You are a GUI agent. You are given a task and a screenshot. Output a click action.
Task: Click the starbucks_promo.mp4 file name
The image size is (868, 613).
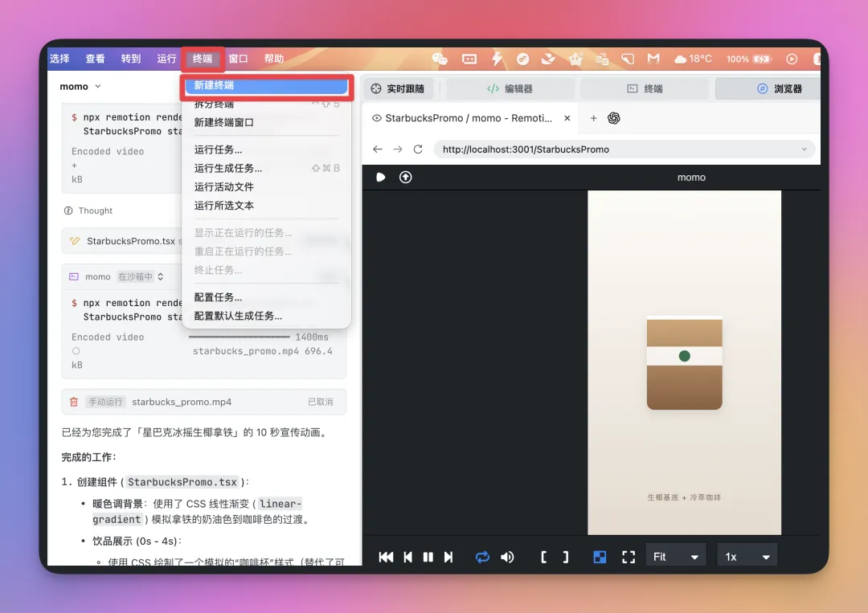coord(182,403)
